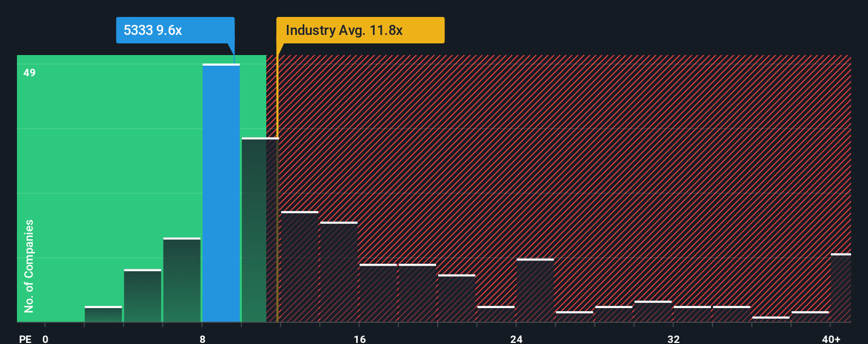Click the PE axis label
This screenshot has width=868, height=344.
tap(25, 339)
